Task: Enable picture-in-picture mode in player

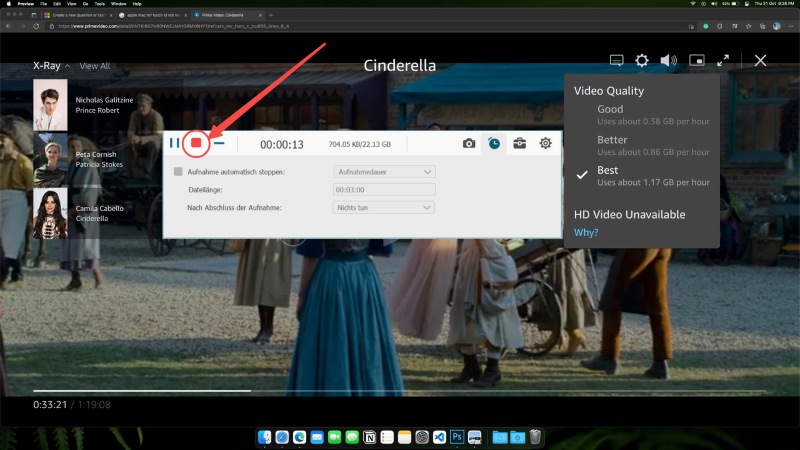Action: tap(697, 61)
